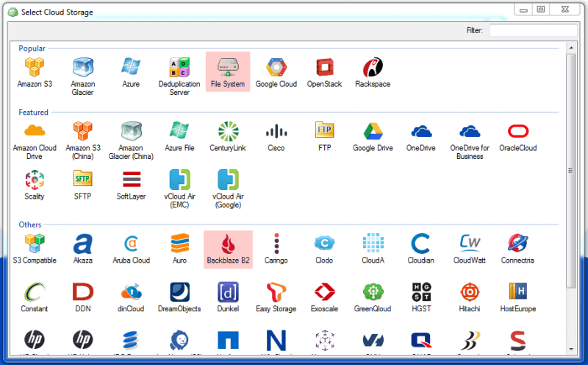
Task: Pick Amazon S3 (China) storage
Action: click(82, 141)
